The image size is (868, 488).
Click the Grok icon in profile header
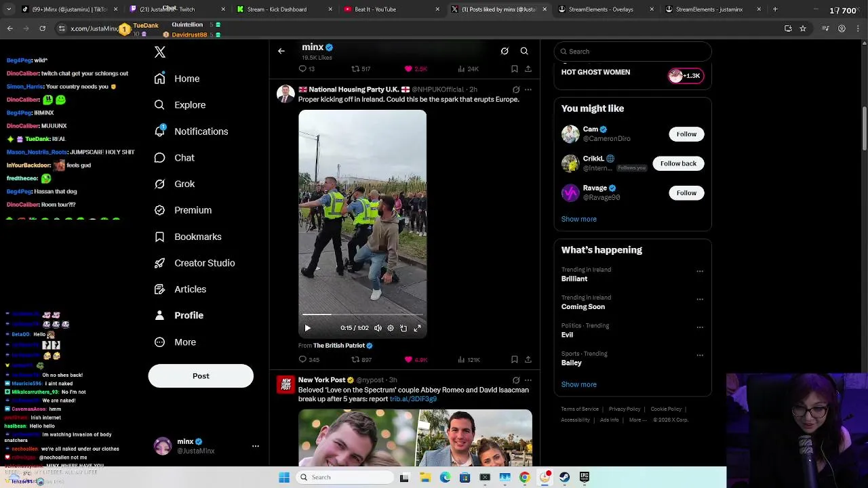pos(505,51)
